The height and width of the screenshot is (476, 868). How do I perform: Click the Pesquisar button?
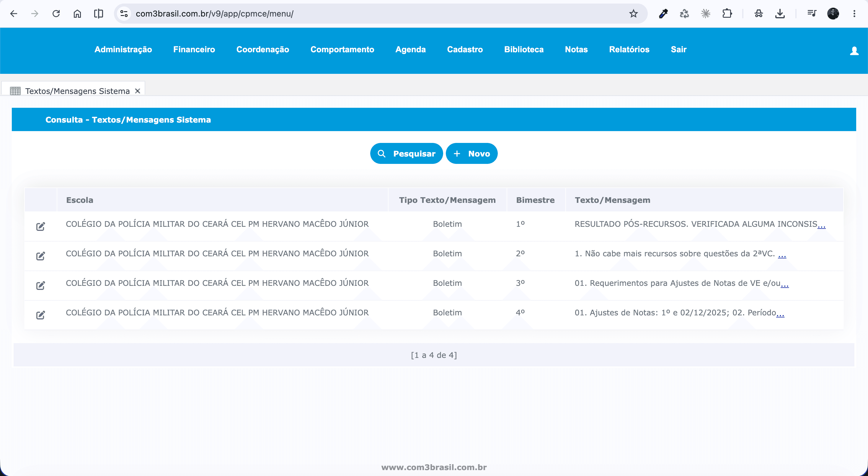pyautogui.click(x=406, y=153)
